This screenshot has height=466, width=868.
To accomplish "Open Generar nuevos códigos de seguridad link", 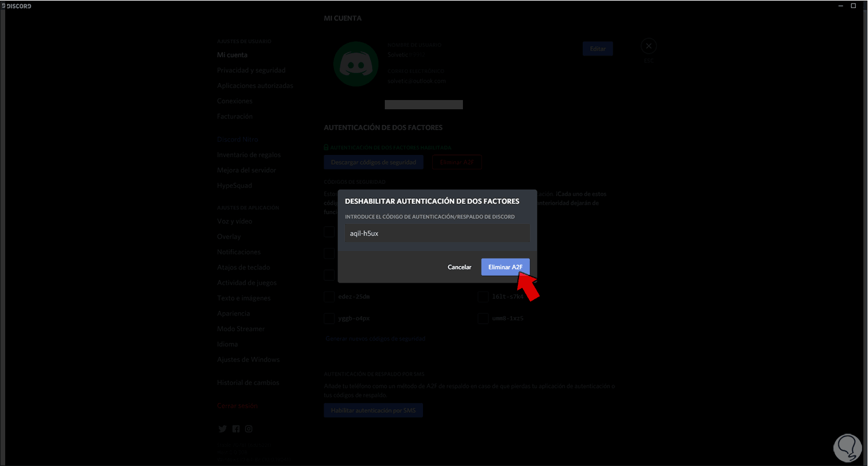I will click(376, 338).
